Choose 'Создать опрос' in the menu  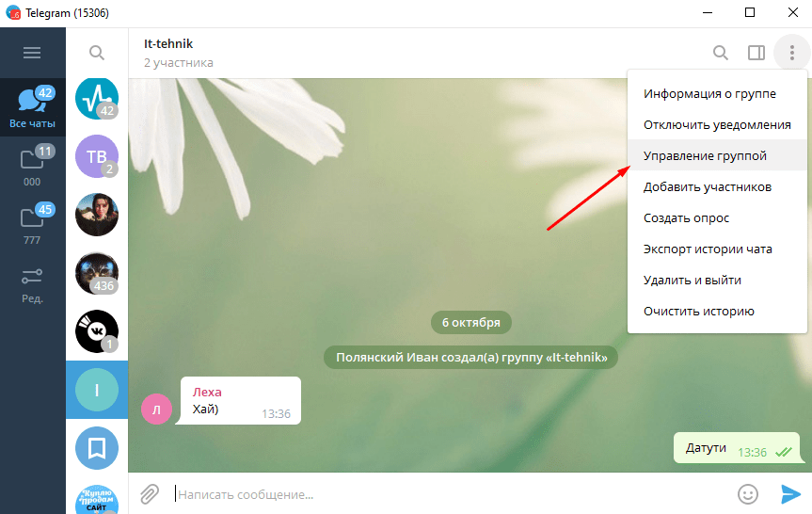click(x=686, y=217)
